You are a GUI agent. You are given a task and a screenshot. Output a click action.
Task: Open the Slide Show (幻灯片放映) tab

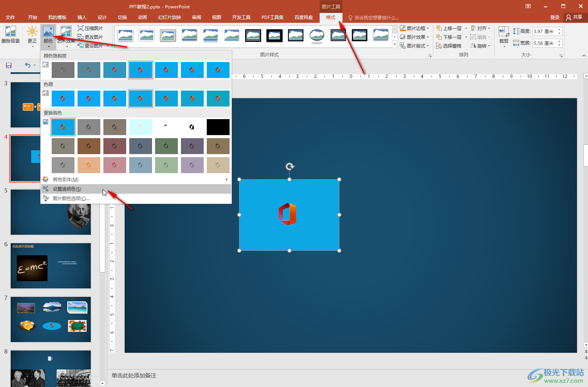[170, 18]
